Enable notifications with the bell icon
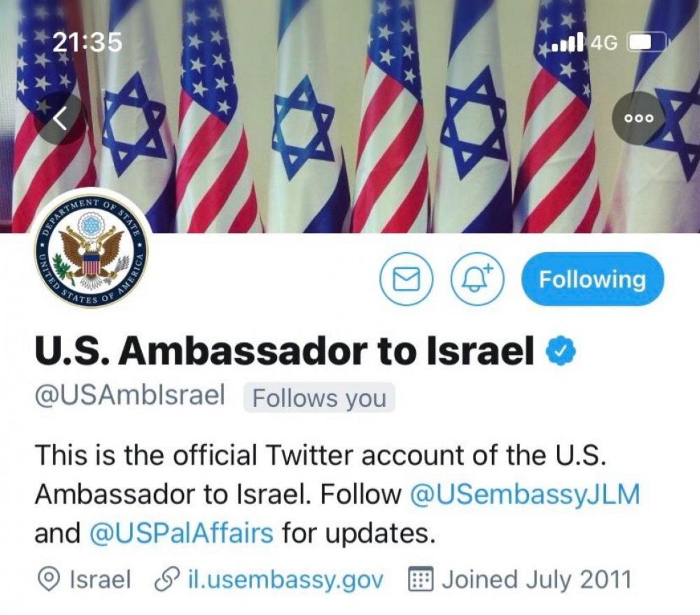This screenshot has width=700, height=615. click(x=478, y=279)
